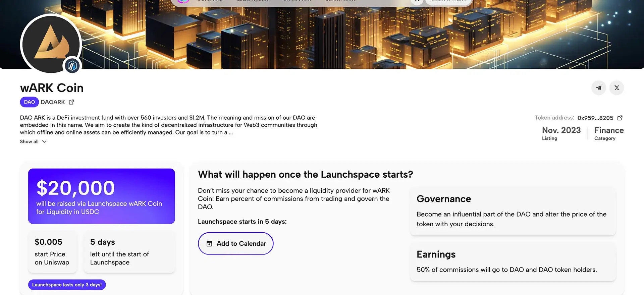Image resolution: width=644 pixels, height=295 pixels.
Task: Click the Governance info card
Action: click(x=513, y=211)
